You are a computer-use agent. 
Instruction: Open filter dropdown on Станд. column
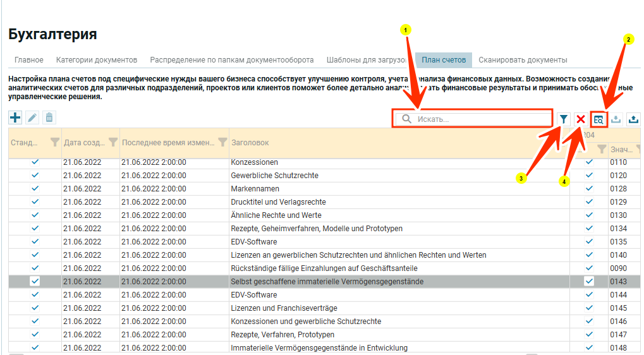click(54, 142)
